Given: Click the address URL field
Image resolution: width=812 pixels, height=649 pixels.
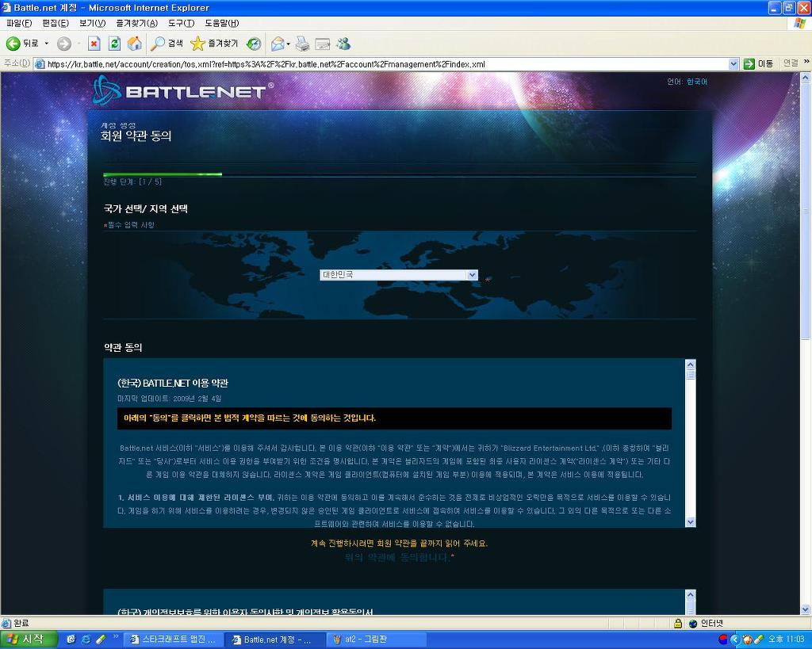Looking at the screenshot, I should click(387, 64).
